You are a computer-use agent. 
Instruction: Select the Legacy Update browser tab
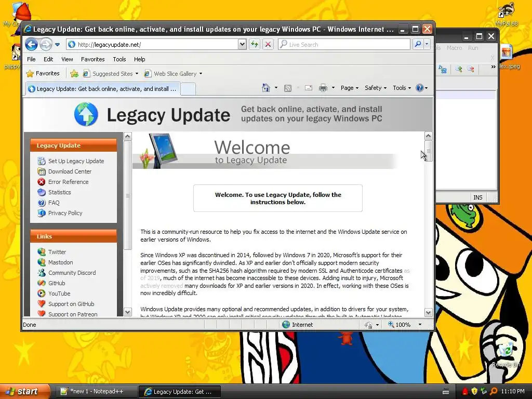coord(103,89)
